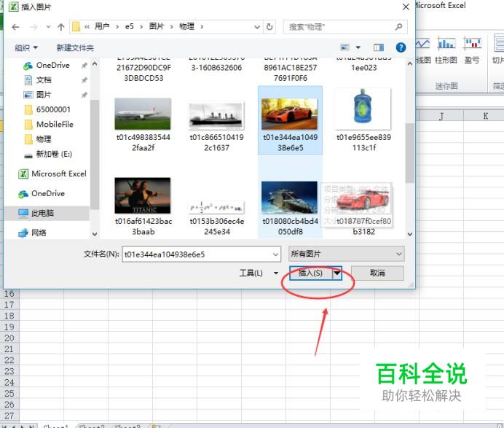Image resolution: width=504 pixels, height=428 pixels.
Task: Select the physics formula image thumbnail
Action: 216,207
